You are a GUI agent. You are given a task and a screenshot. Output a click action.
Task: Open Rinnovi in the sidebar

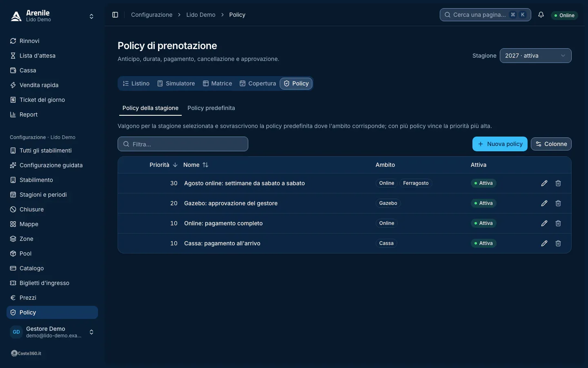(52, 41)
